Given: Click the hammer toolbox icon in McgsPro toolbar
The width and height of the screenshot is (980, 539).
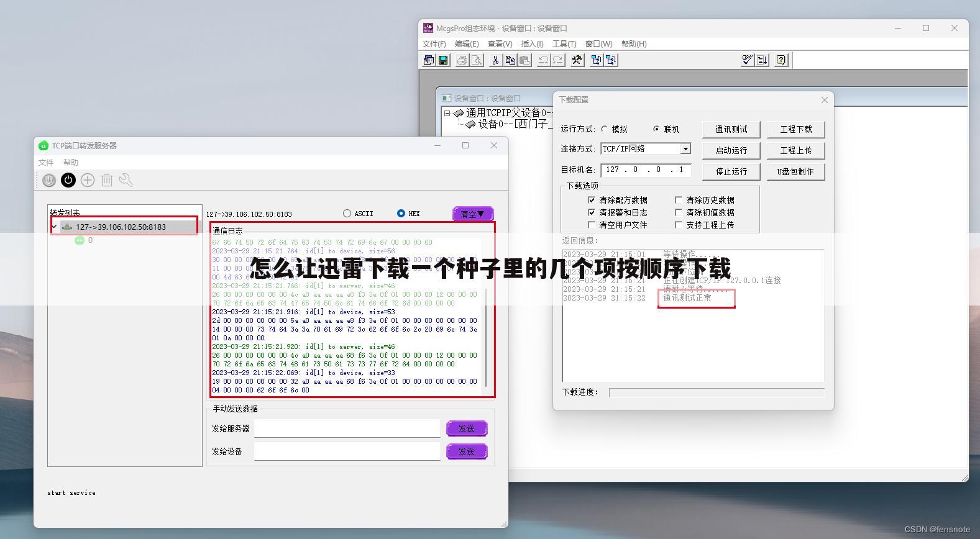Looking at the screenshot, I should click(x=577, y=60).
